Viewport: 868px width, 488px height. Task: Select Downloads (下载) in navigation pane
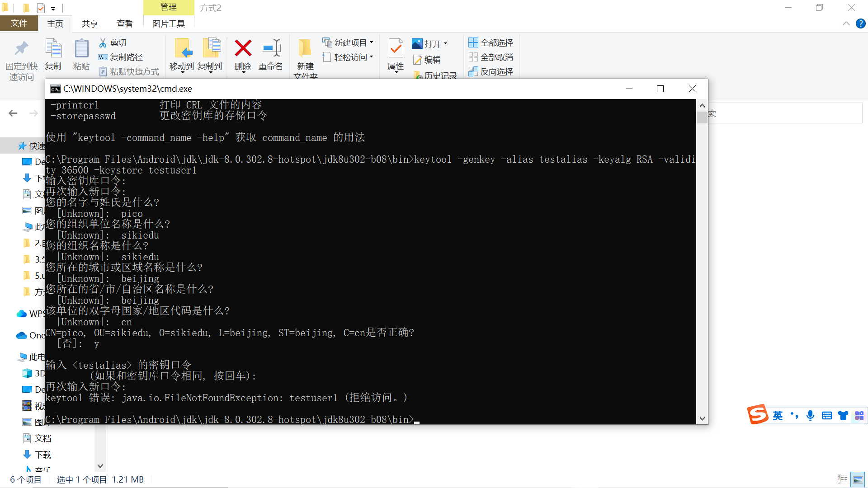pos(38,455)
